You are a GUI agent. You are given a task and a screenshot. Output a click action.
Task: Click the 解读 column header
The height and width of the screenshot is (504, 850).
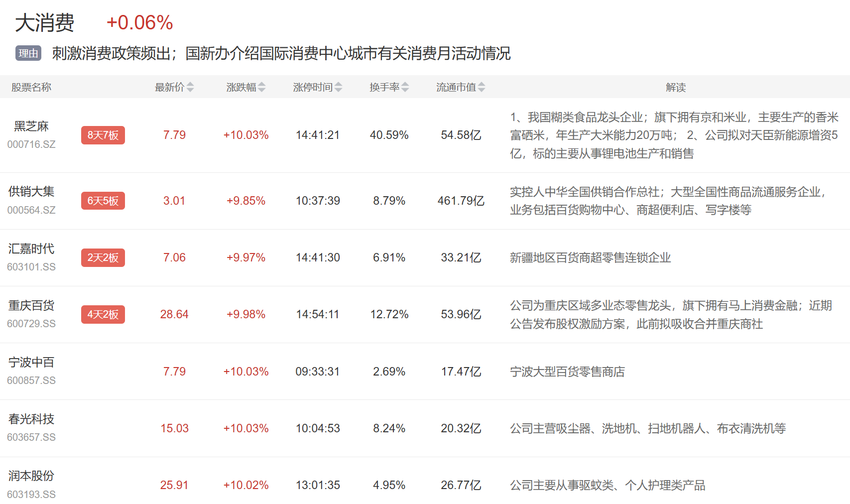tap(676, 87)
